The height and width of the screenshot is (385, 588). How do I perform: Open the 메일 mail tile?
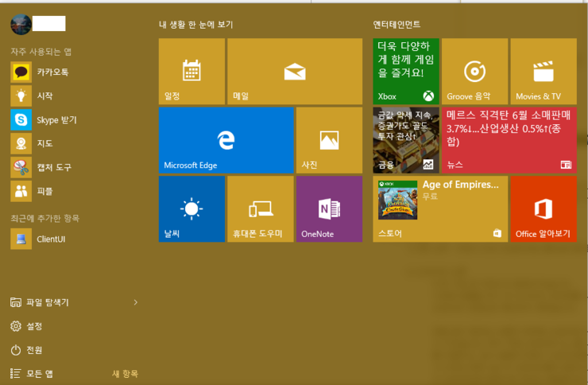pos(295,72)
